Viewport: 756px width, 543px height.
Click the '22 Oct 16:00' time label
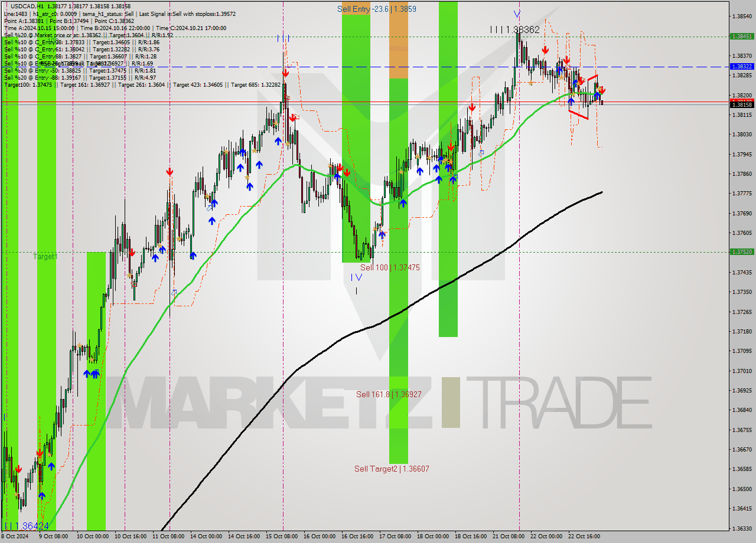584,537
